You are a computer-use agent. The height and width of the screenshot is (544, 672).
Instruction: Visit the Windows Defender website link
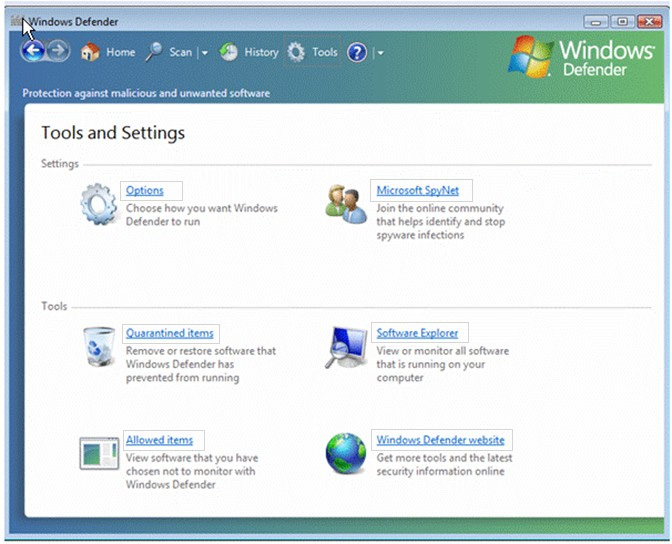441,440
